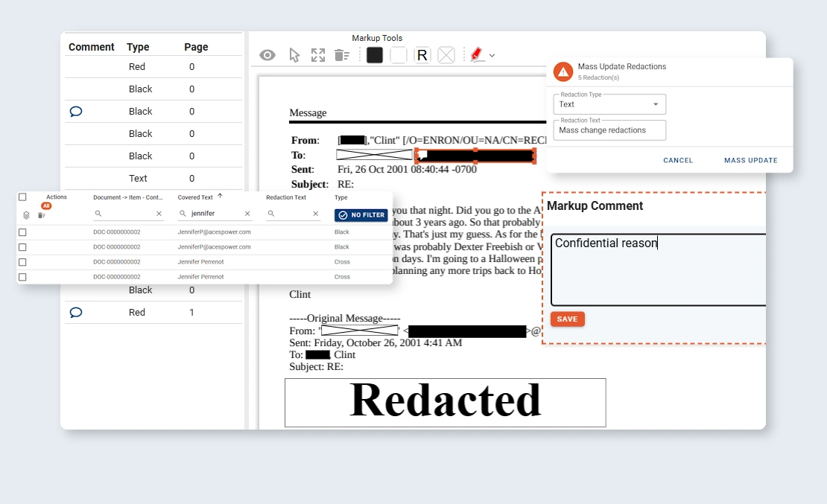
Task: Select the cross redaction tool
Action: (x=446, y=54)
